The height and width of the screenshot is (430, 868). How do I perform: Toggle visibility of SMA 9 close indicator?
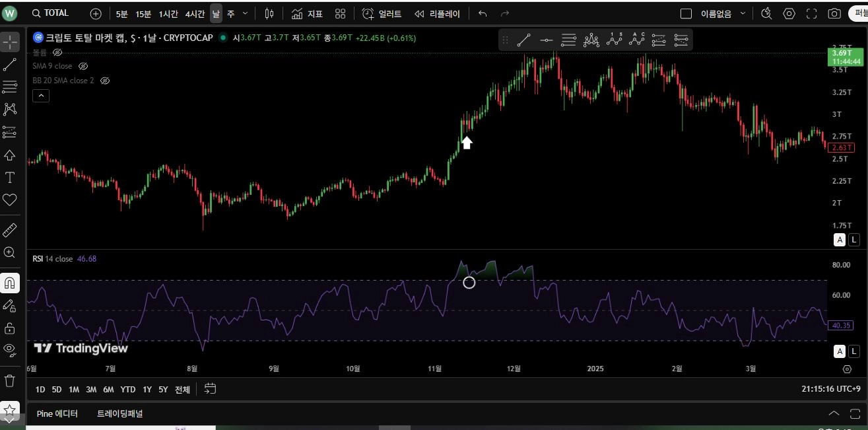(83, 66)
